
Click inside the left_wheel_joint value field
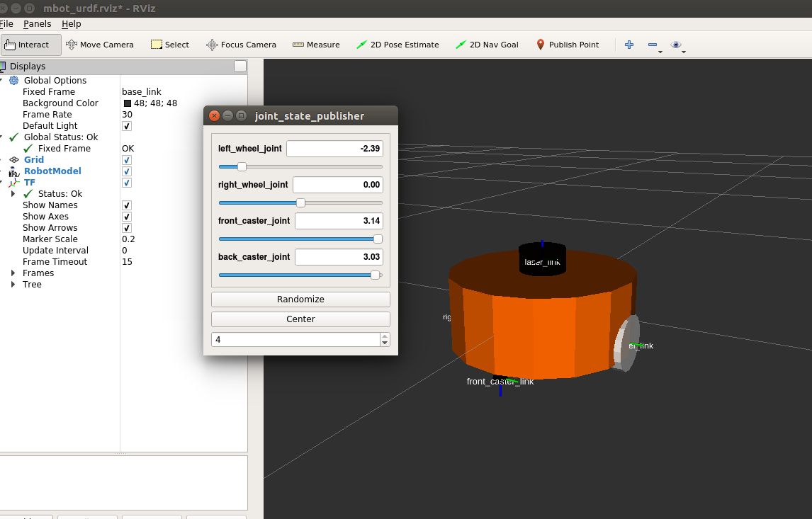pyautogui.click(x=334, y=149)
